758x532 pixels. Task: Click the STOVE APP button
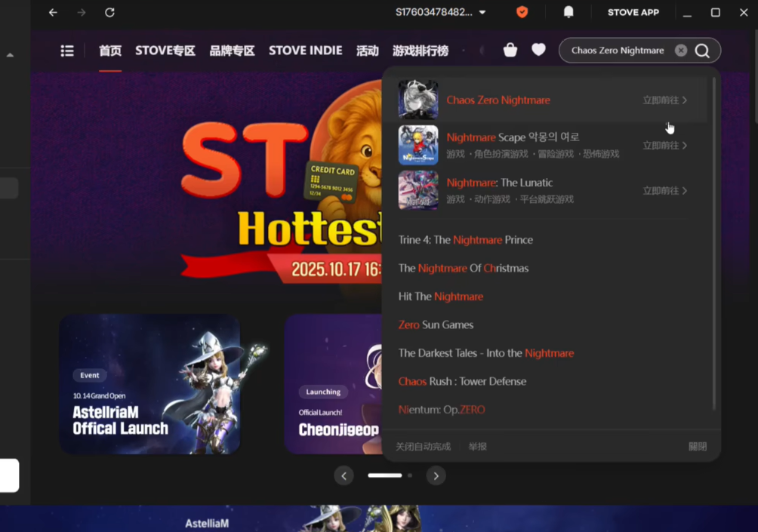coord(633,13)
